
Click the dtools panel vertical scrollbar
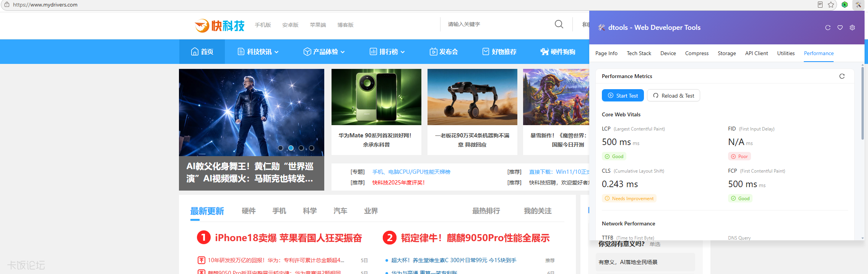pyautogui.click(x=863, y=103)
